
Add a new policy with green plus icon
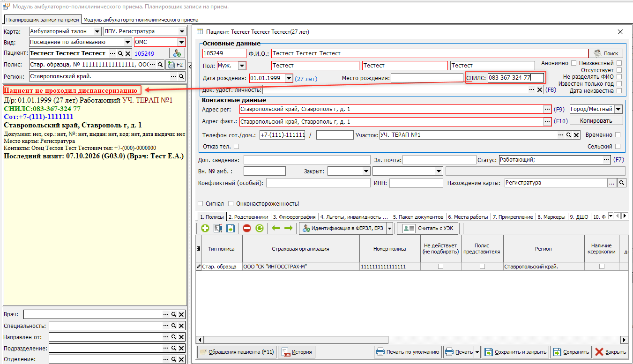point(205,228)
